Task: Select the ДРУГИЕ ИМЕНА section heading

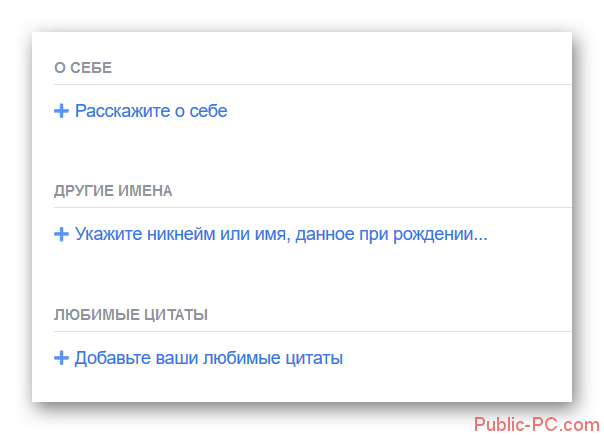Action: tap(113, 191)
